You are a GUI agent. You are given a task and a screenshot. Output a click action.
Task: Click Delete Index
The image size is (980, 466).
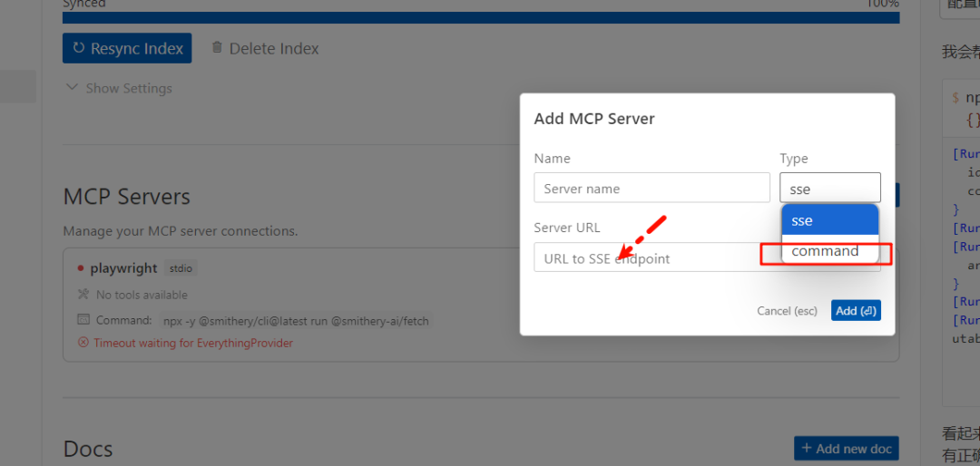click(266, 48)
